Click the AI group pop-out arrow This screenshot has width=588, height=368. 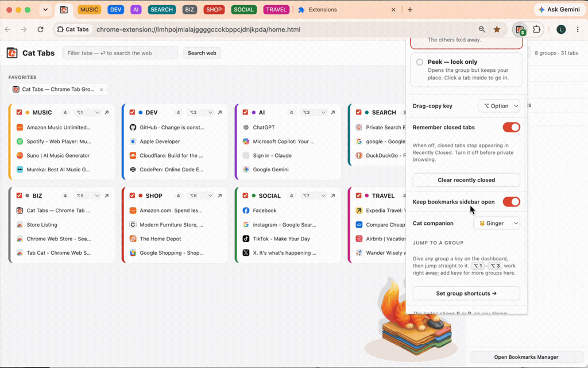click(332, 112)
